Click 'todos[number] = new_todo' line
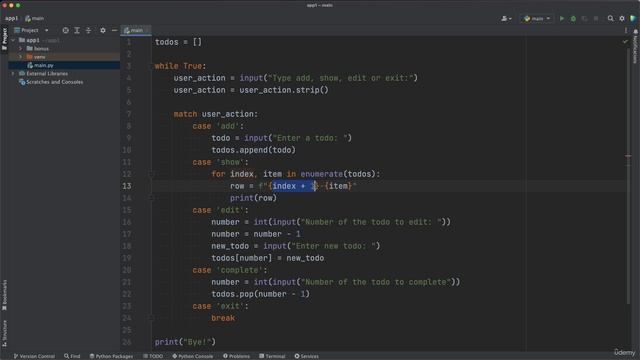Screen dimensions: 640x360 [268, 258]
